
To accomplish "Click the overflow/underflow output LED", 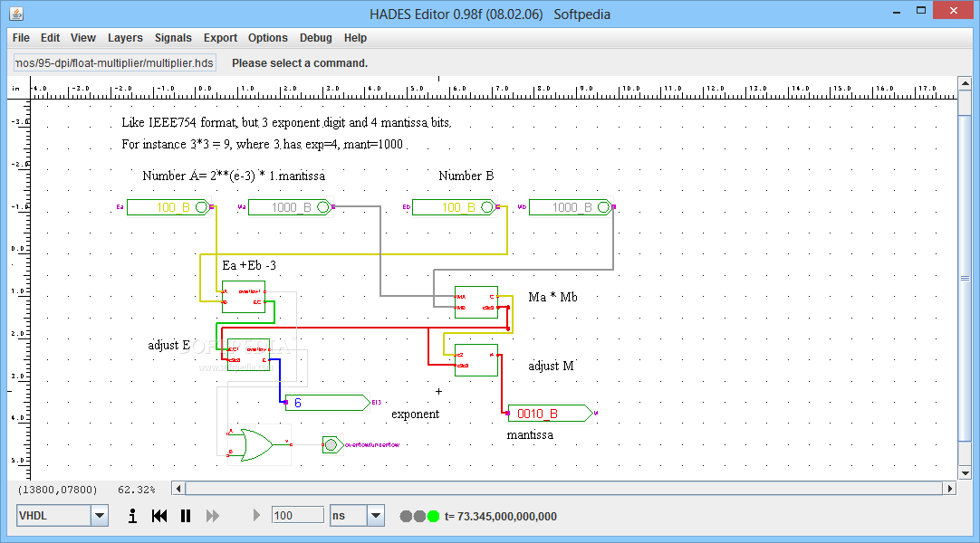I will click(331, 444).
